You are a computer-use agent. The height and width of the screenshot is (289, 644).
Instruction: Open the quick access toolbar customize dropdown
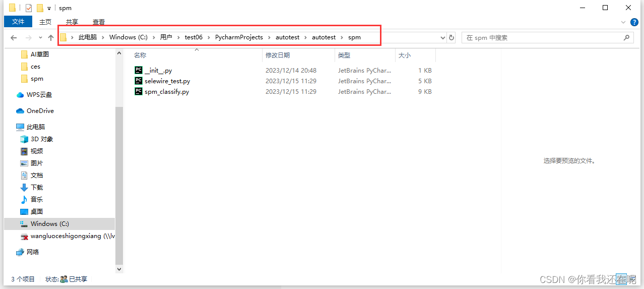point(49,9)
